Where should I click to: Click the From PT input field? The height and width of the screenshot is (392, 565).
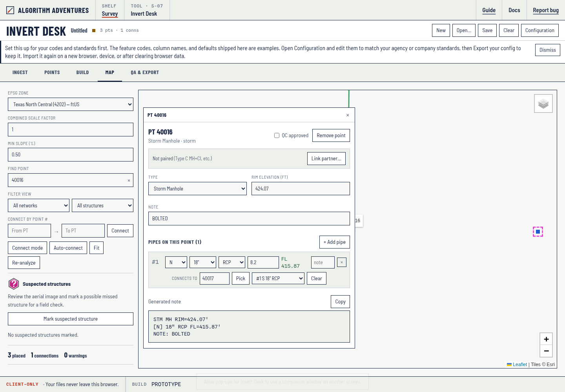(x=29, y=230)
